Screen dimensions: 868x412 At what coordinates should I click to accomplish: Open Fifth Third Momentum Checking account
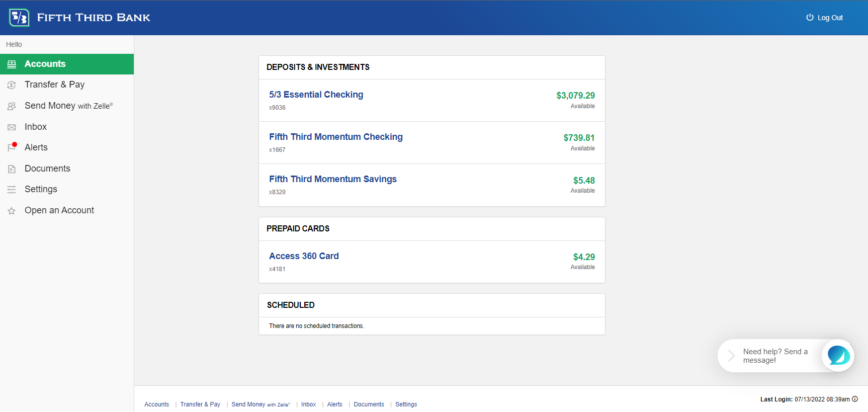[336, 137]
